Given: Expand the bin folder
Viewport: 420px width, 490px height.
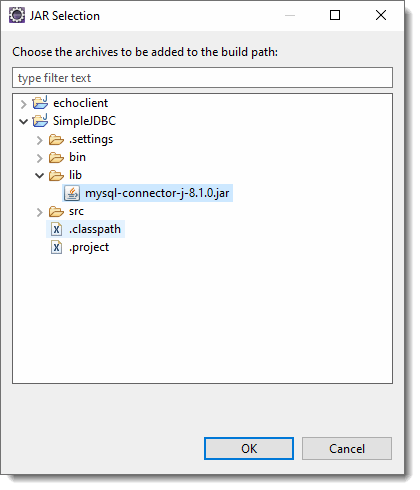Looking at the screenshot, I should coord(39,158).
